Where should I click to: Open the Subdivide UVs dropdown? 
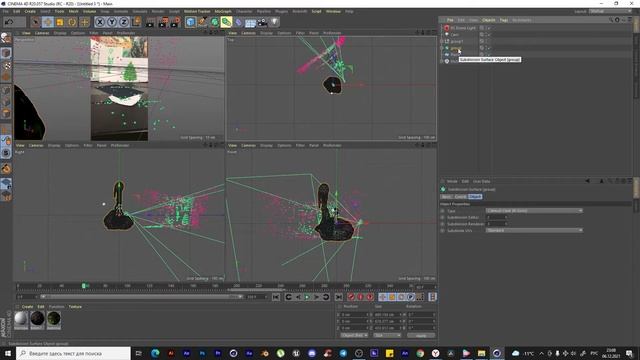[534, 231]
